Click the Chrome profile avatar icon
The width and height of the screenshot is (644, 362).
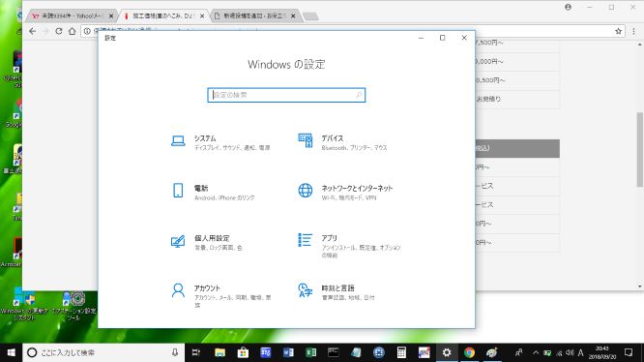568,7
